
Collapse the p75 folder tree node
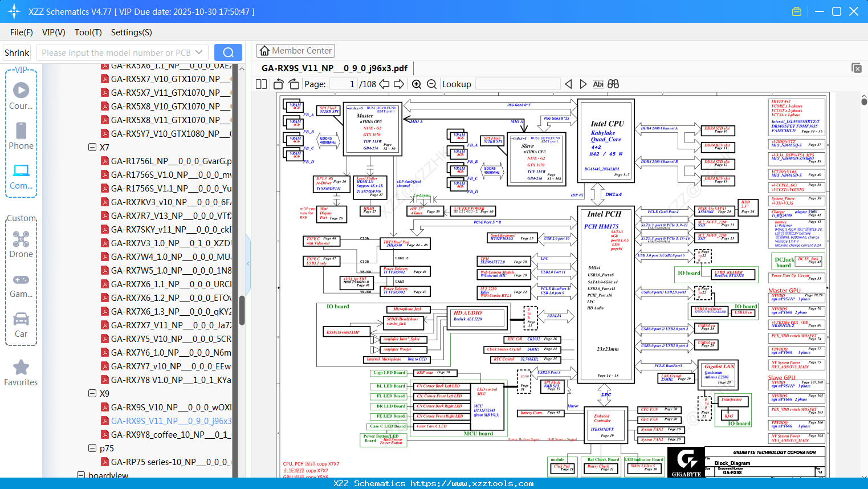point(92,448)
